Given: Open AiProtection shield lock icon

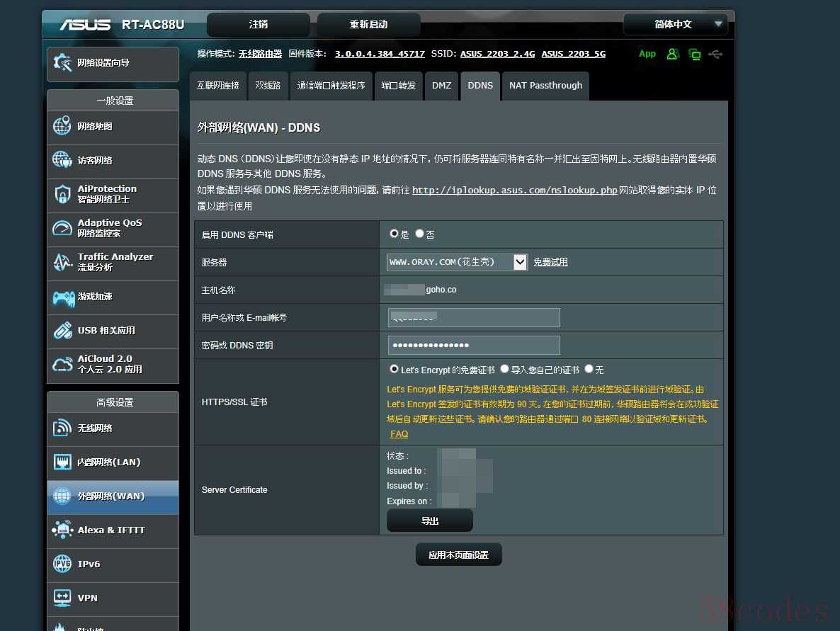Looking at the screenshot, I should click(x=62, y=195).
